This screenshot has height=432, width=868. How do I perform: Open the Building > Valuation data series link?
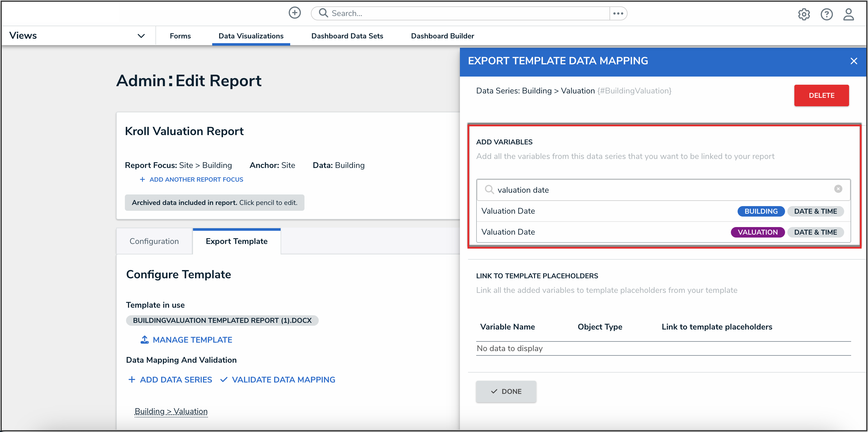pyautogui.click(x=171, y=411)
